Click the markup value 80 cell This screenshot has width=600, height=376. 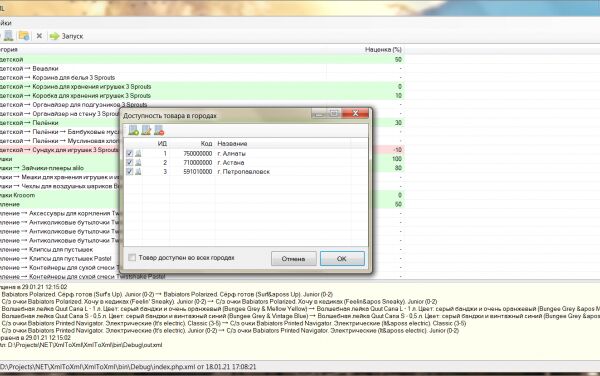click(x=398, y=168)
